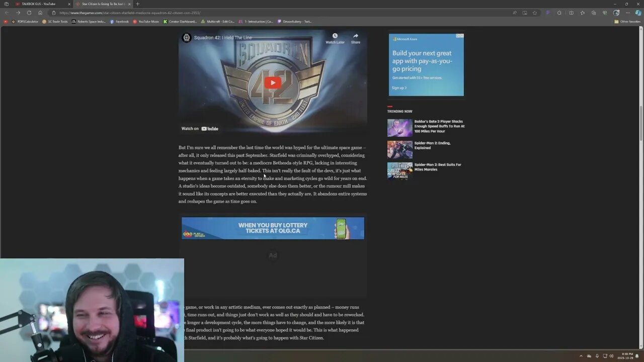Screen dimensions: 644x362
Task: Open Spider-Man 2: Best Suits article
Action: (x=438, y=167)
